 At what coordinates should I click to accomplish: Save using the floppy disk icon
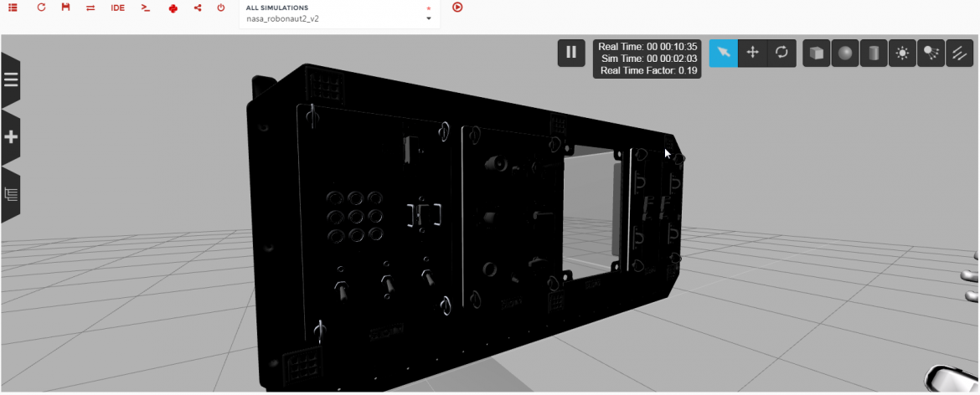click(x=65, y=8)
